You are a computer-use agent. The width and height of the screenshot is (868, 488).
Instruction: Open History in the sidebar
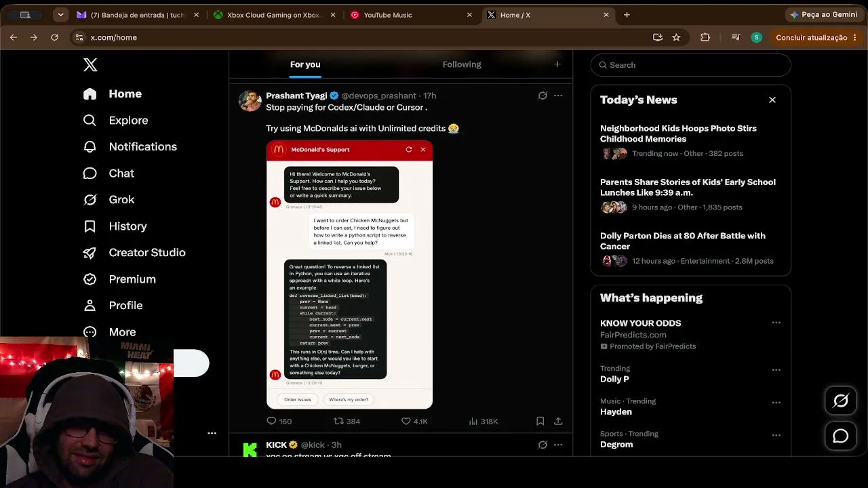point(115,226)
